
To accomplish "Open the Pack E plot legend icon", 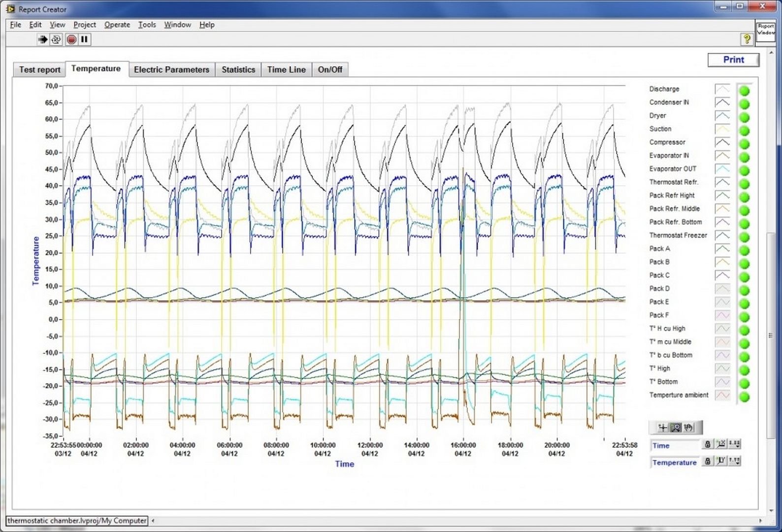I will 722,302.
